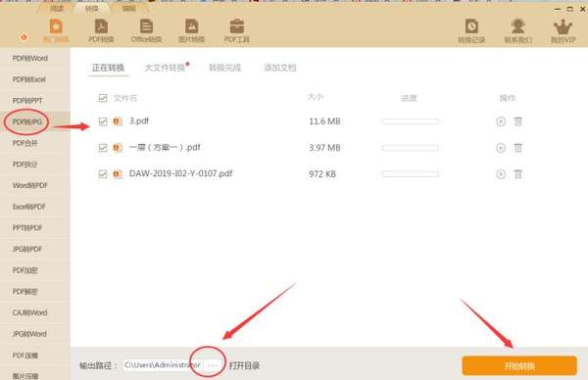The image size is (588, 380).
Task: Select the 图片转换 toolbar icon
Action: pyautogui.click(x=192, y=30)
